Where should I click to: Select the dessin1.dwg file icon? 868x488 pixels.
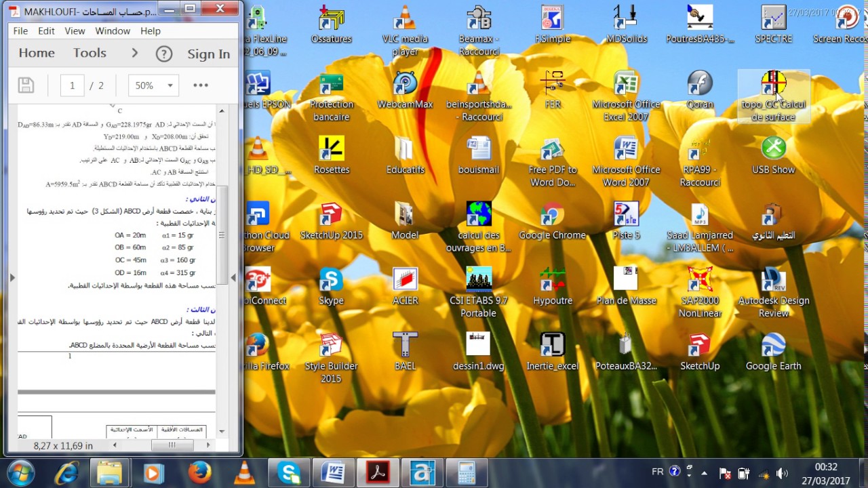[x=479, y=352]
